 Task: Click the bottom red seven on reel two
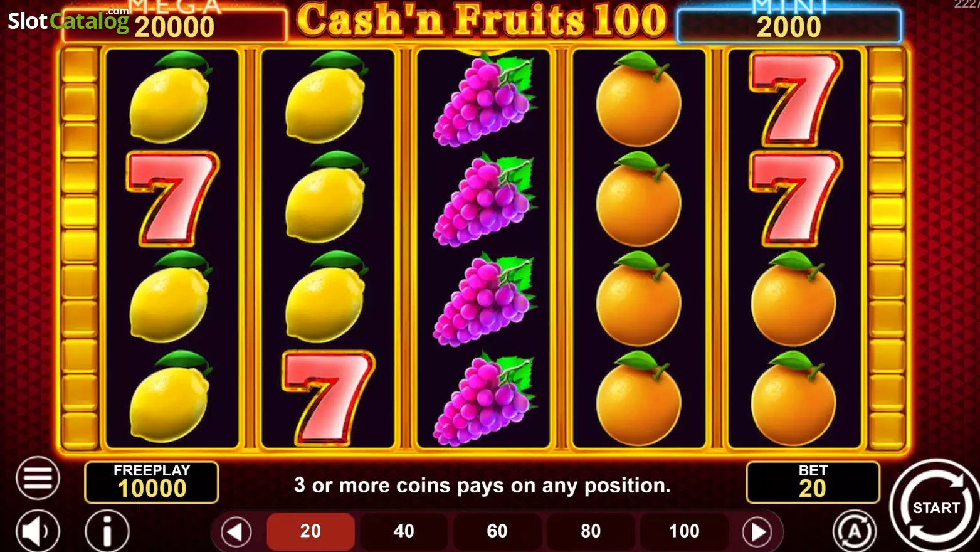329,398
